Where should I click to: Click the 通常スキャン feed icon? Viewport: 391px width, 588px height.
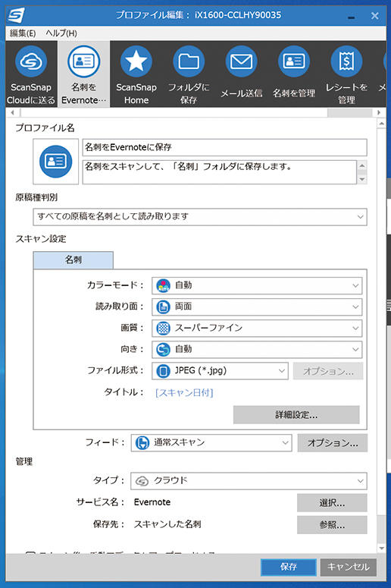pos(142,443)
